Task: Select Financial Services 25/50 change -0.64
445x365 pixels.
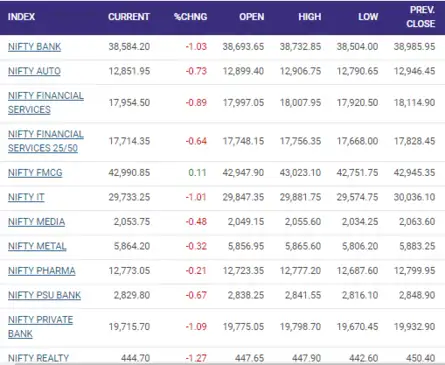Action: click(x=196, y=141)
